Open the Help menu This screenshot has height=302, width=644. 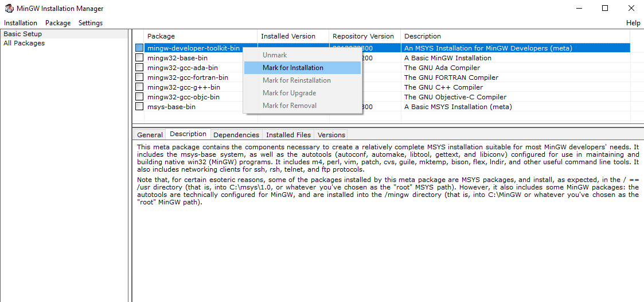(633, 23)
